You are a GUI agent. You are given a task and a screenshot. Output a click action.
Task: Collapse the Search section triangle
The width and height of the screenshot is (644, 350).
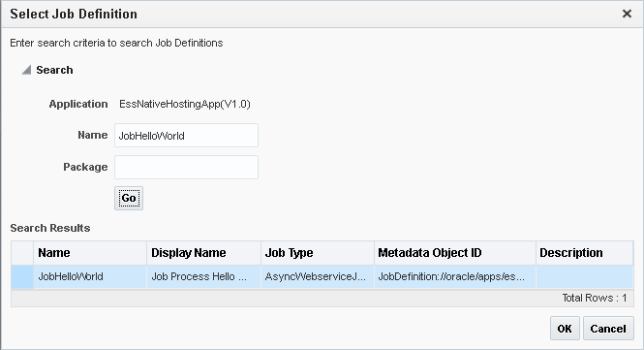[26, 70]
